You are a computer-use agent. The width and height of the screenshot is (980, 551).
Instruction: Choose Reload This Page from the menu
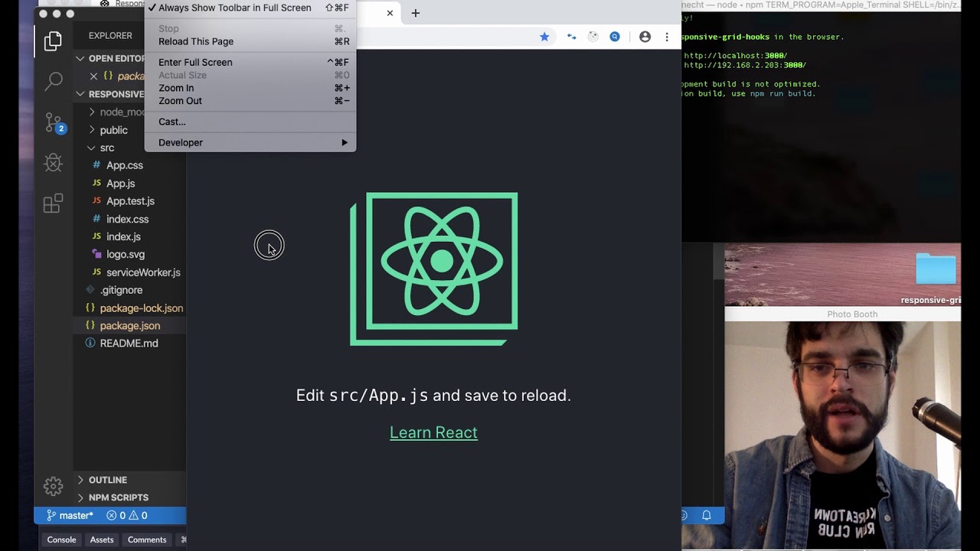pyautogui.click(x=250, y=41)
